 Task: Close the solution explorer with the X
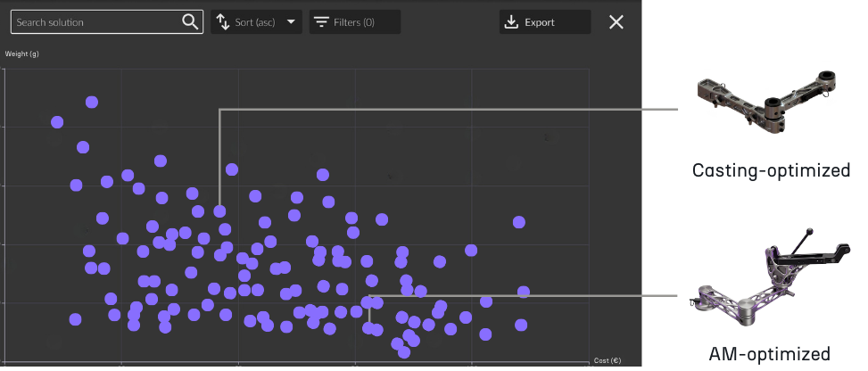(x=616, y=22)
